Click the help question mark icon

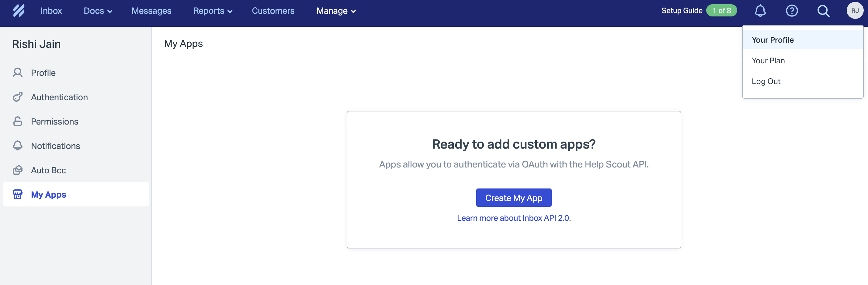click(792, 10)
